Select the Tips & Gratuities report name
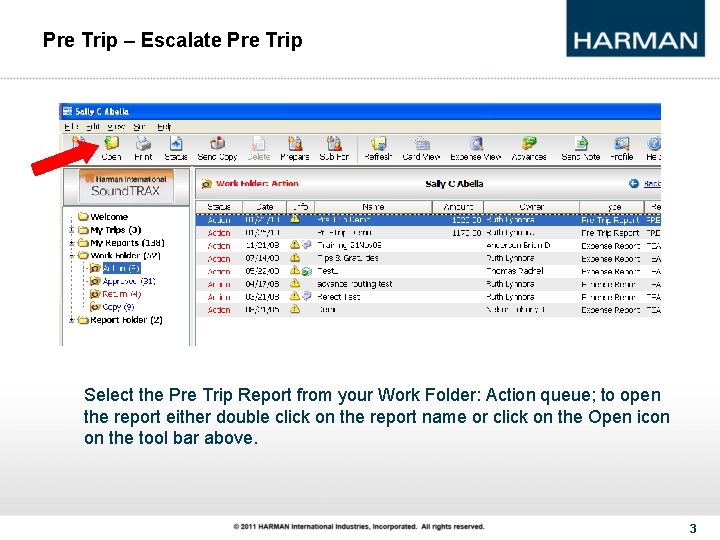The width and height of the screenshot is (720, 540). coord(348,258)
